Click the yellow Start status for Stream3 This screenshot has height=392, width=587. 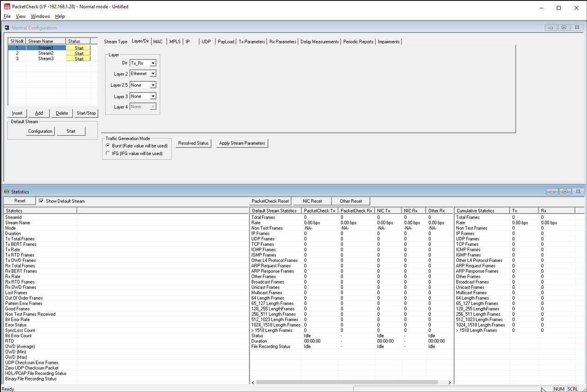pos(79,59)
